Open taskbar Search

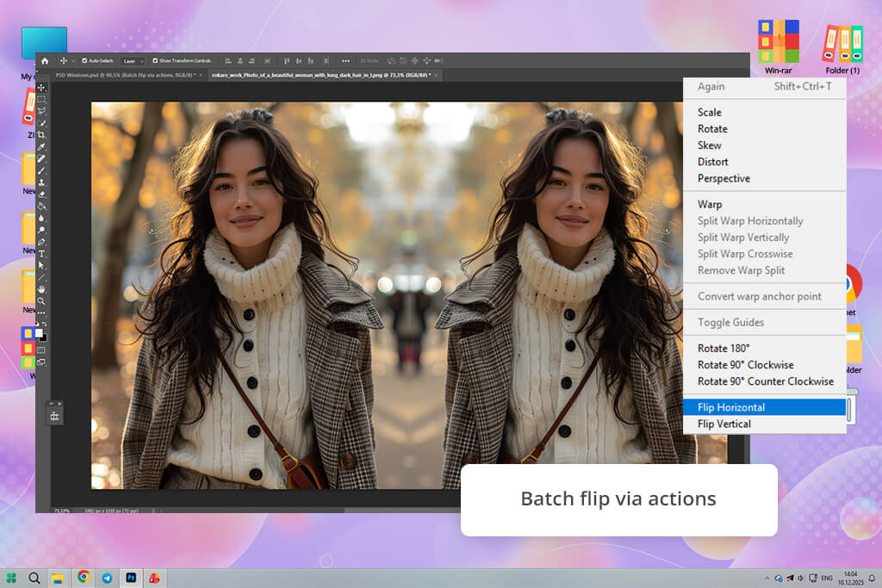tap(34, 578)
